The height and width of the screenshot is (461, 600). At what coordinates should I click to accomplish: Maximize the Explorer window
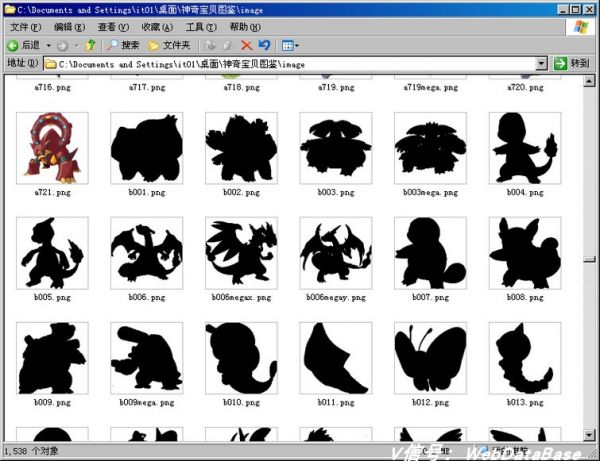[575, 10]
